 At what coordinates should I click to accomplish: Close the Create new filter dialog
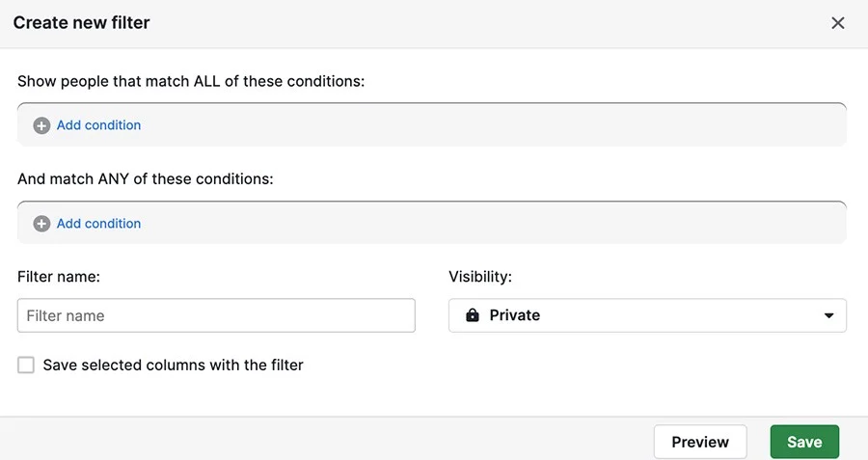(837, 23)
